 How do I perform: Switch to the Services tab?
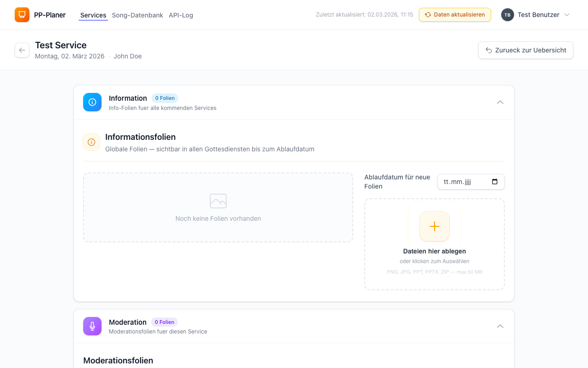(93, 15)
